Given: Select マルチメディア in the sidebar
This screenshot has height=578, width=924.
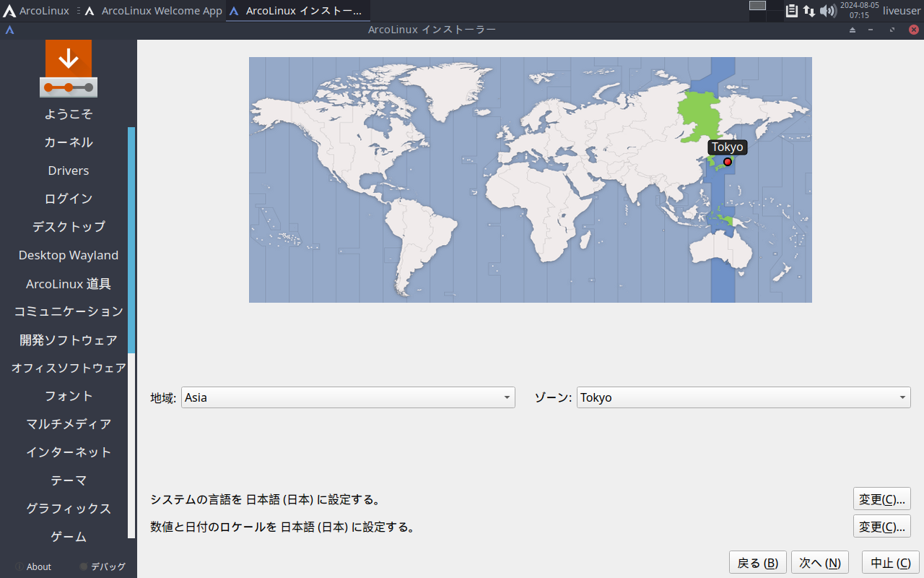Looking at the screenshot, I should pos(69,424).
